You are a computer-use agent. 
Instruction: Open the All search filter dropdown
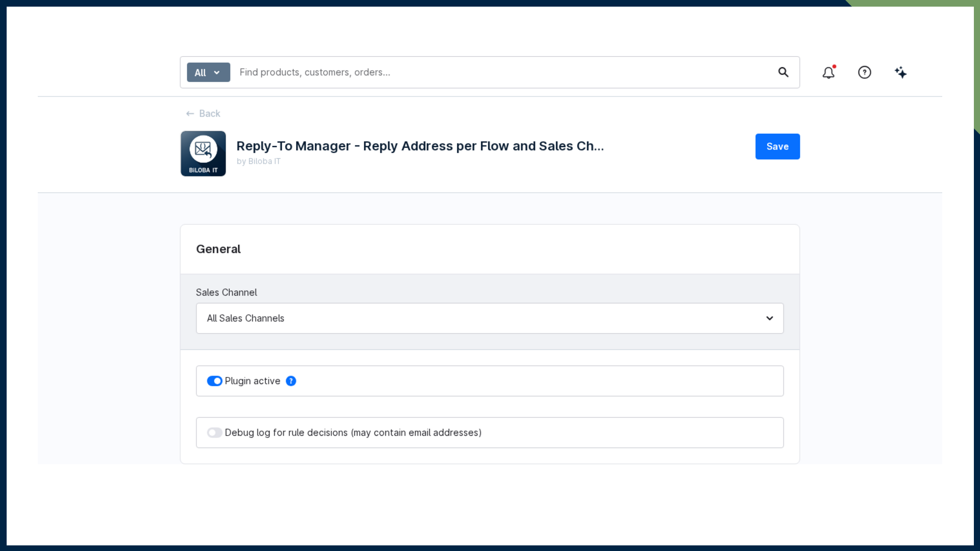click(x=208, y=72)
